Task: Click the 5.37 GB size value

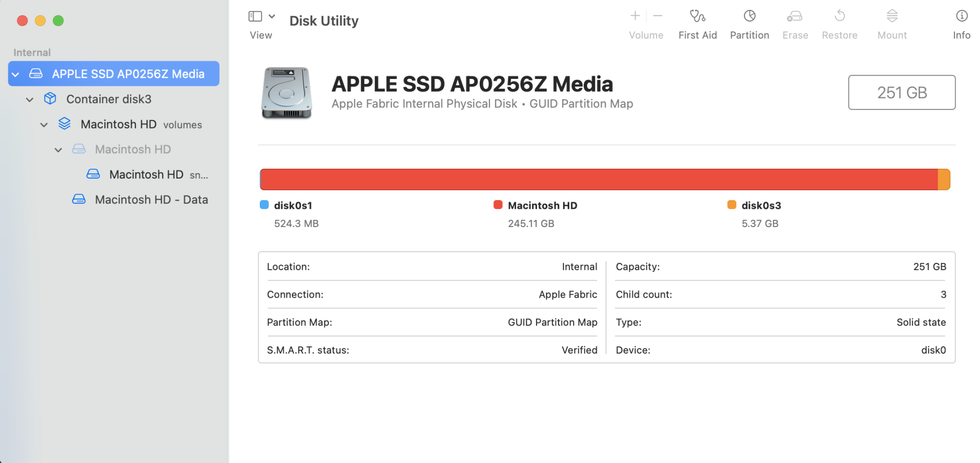Action: point(759,224)
